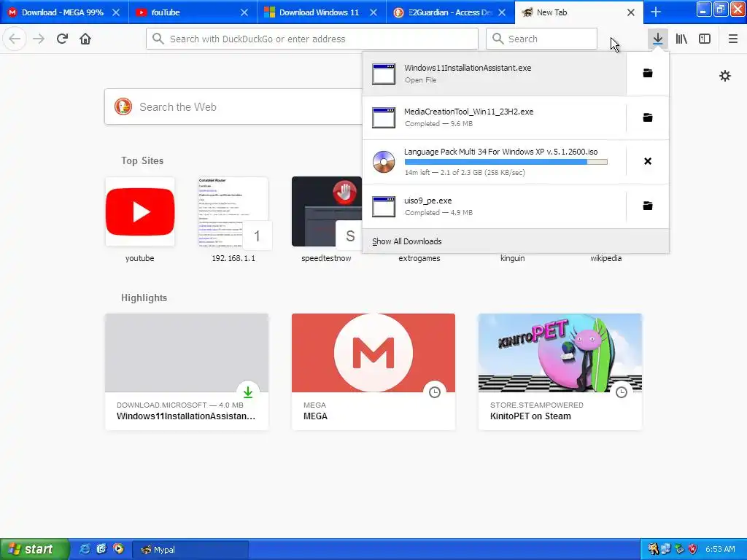Open the MEGA highlight card
747x560 pixels.
373,372
